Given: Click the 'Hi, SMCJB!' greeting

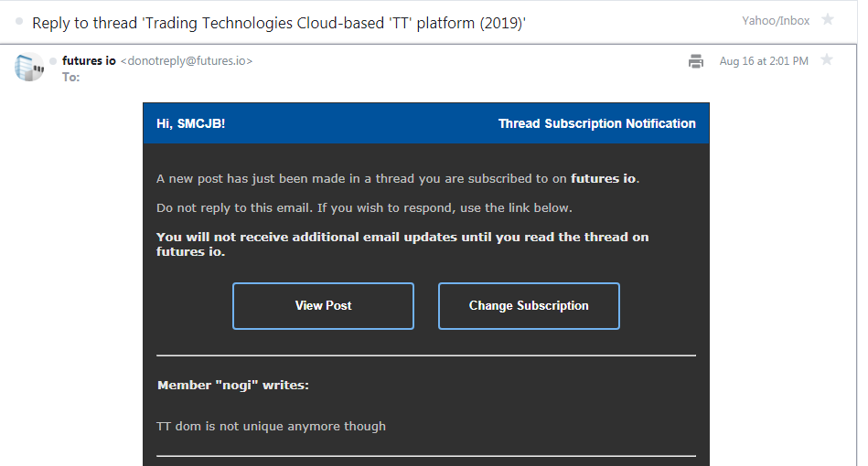Looking at the screenshot, I should 190,123.
